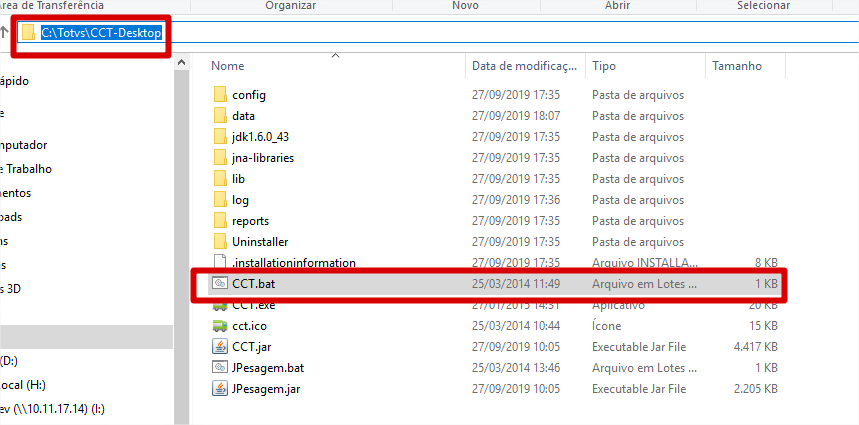Click the jna-libraries folder name

[x=263, y=158]
